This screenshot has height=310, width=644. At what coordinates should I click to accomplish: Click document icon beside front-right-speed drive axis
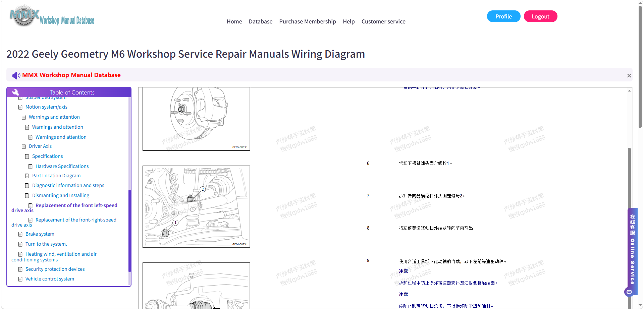[31, 220]
